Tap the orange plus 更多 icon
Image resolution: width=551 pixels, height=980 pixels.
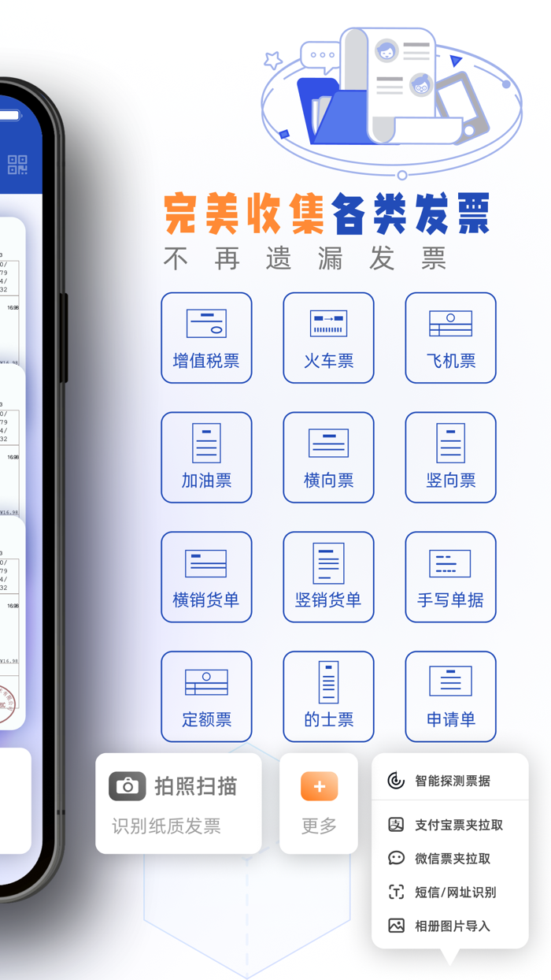pyautogui.click(x=319, y=786)
